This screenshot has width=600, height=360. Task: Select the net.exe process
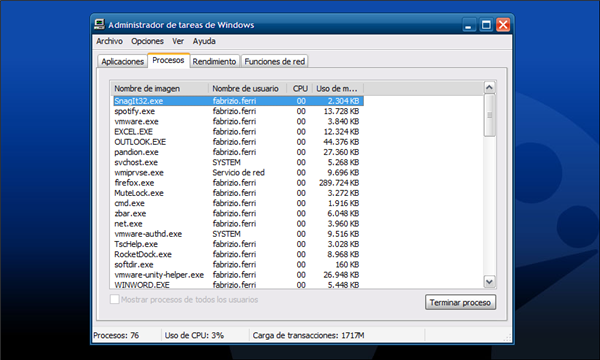coord(238,224)
